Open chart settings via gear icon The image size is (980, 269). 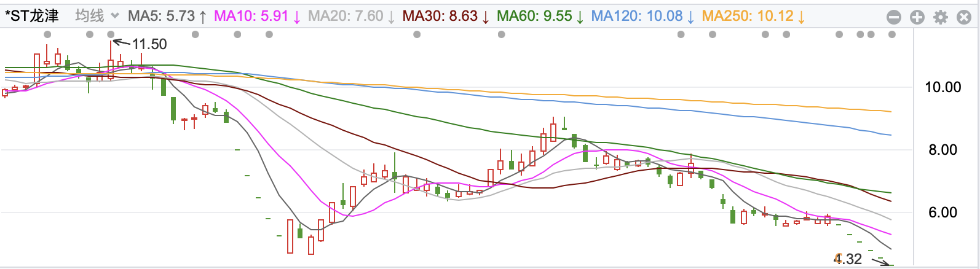941,17
